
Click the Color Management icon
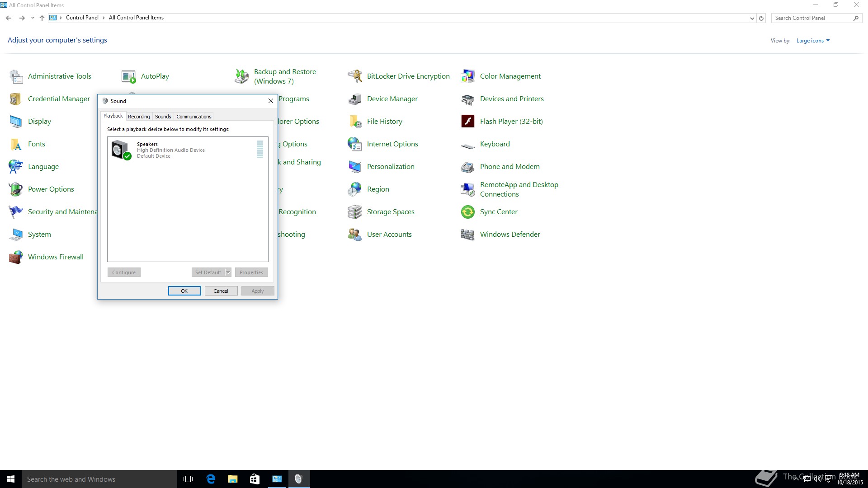[467, 76]
